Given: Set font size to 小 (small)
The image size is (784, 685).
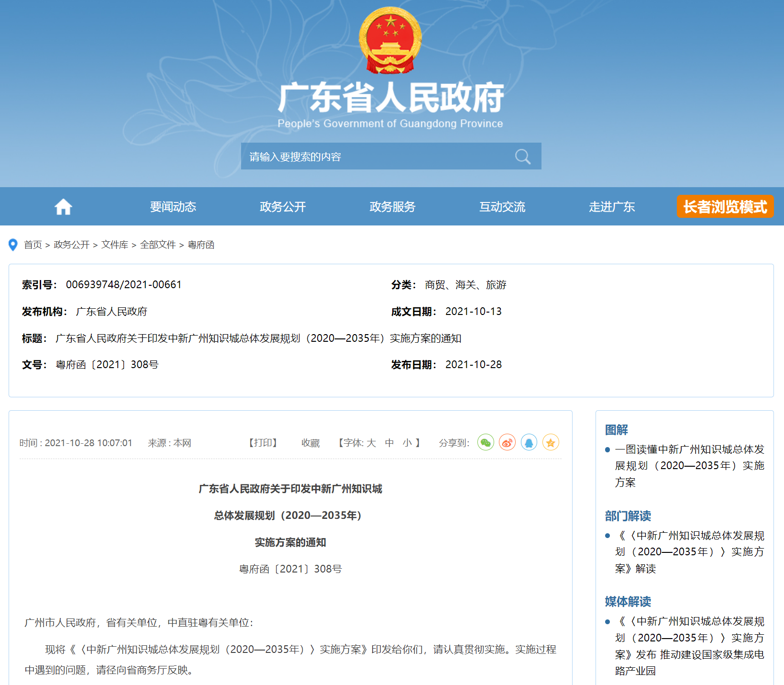Looking at the screenshot, I should [x=407, y=443].
